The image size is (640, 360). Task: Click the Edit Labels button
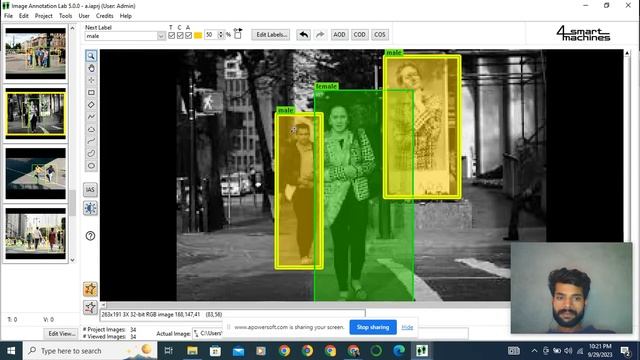click(271, 35)
